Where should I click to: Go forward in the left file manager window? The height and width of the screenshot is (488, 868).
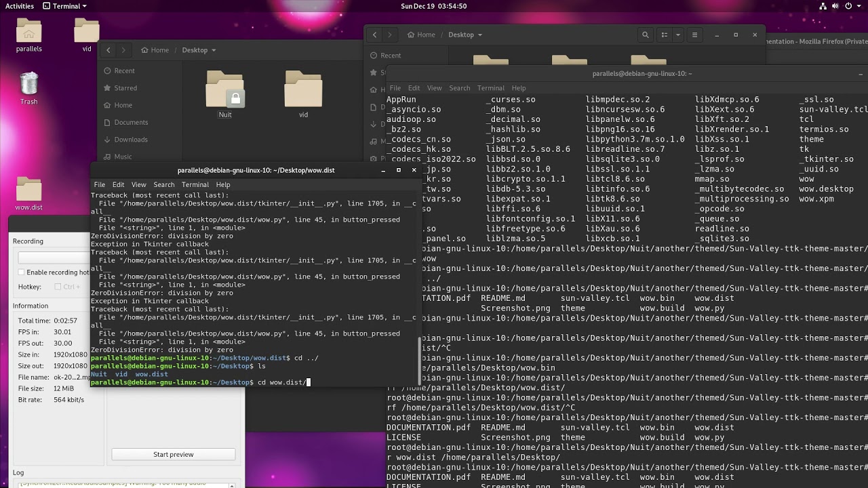(123, 50)
